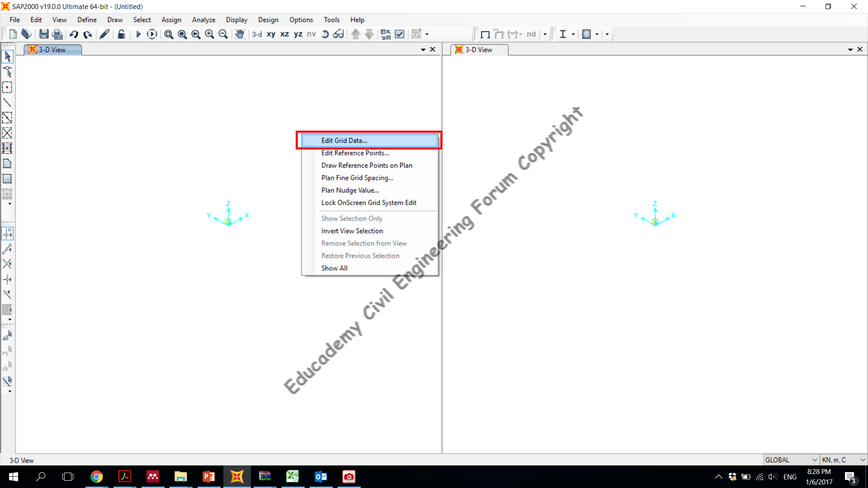Open Excel from the taskbar

pyautogui.click(x=292, y=477)
